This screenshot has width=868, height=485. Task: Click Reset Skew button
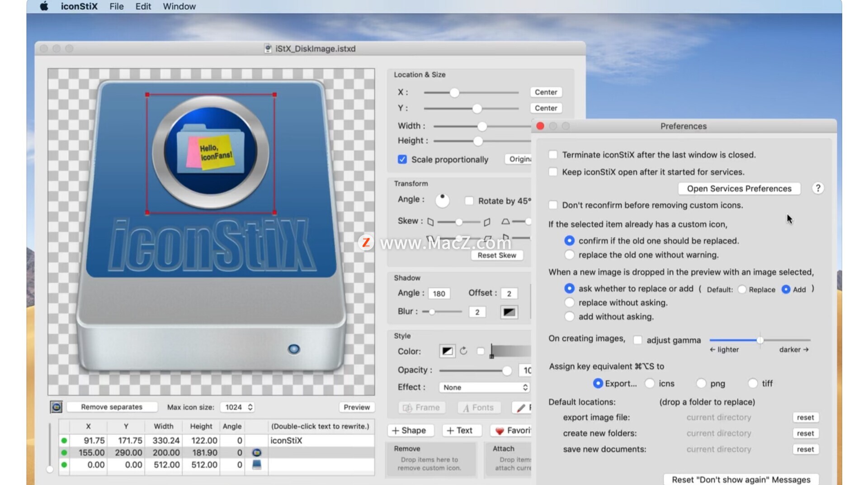tap(497, 255)
